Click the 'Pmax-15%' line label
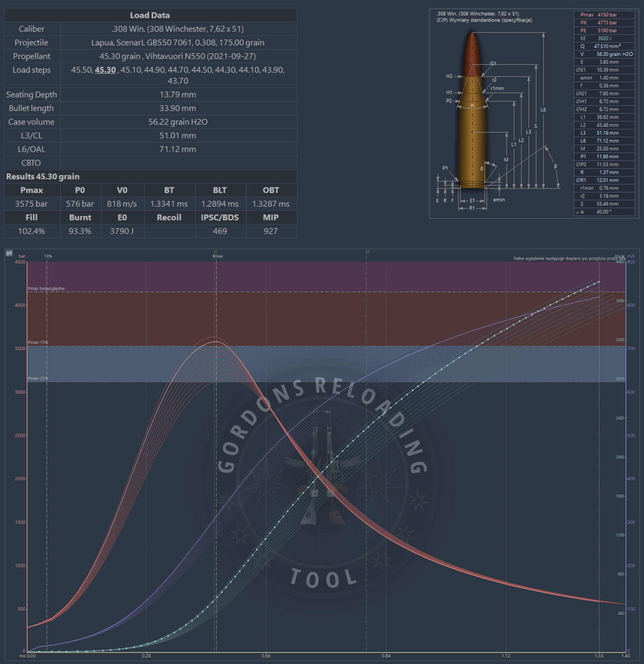This screenshot has width=644, height=664. [38, 342]
